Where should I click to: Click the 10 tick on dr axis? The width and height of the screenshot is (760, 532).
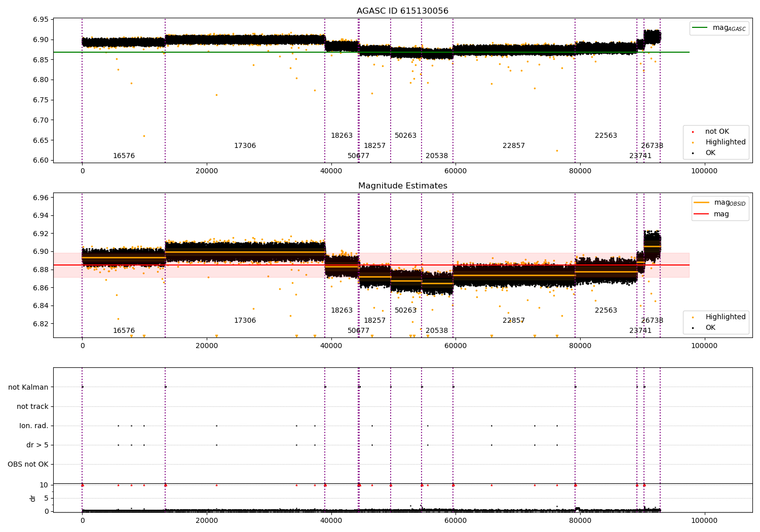(x=44, y=485)
